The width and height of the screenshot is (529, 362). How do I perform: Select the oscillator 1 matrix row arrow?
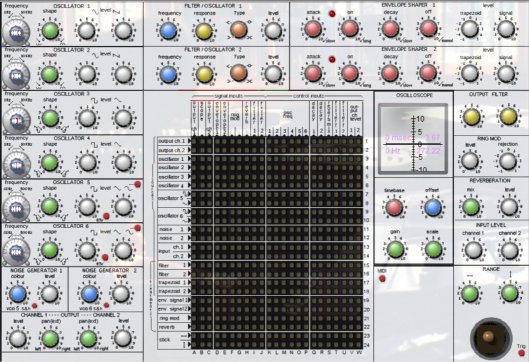(x=190, y=159)
